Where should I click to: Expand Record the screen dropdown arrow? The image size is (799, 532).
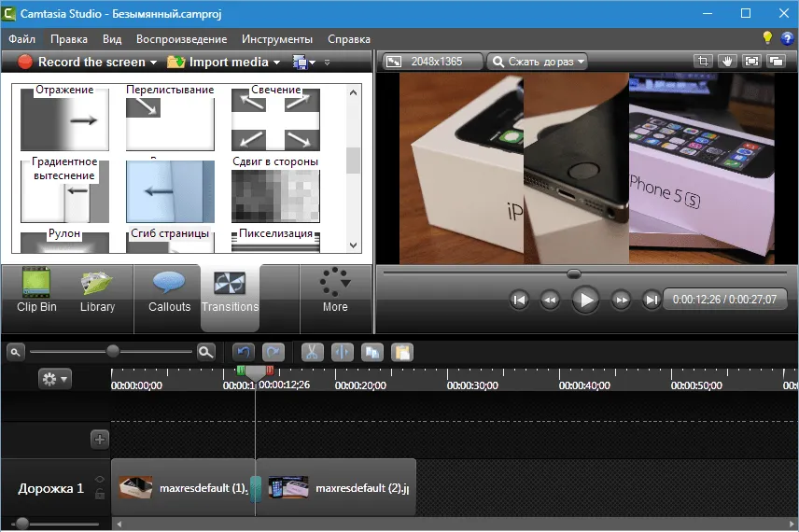tap(153, 63)
